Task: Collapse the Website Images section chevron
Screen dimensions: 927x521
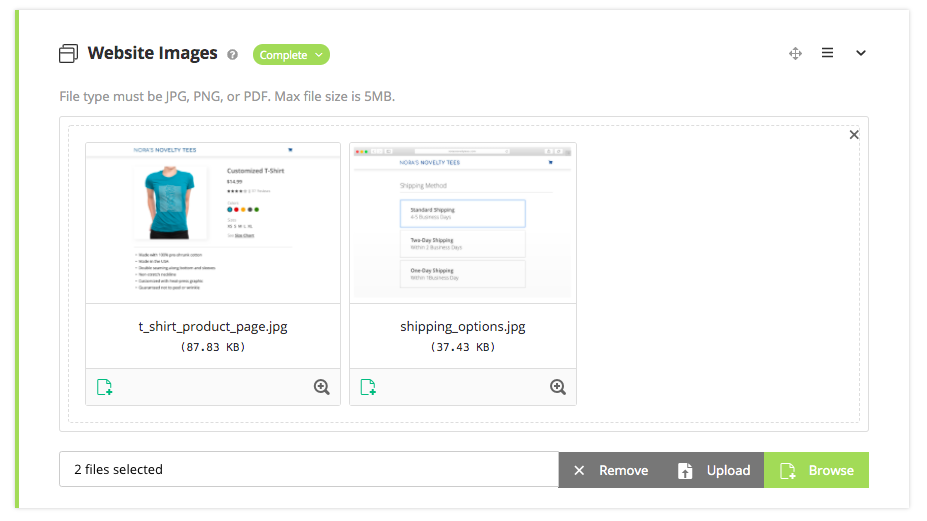Action: [860, 54]
